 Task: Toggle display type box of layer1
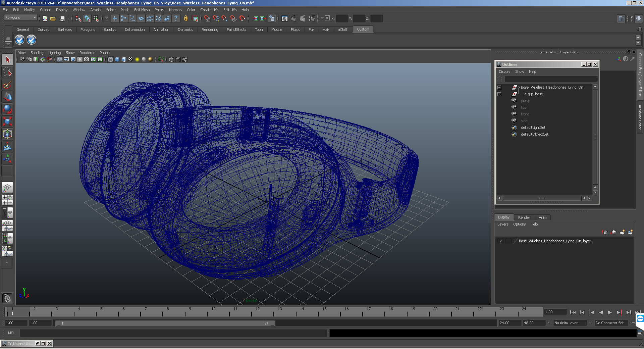[508, 241]
